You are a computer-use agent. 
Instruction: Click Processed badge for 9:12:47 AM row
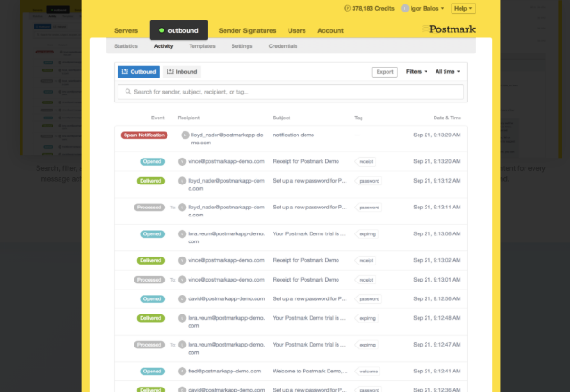[149, 345]
